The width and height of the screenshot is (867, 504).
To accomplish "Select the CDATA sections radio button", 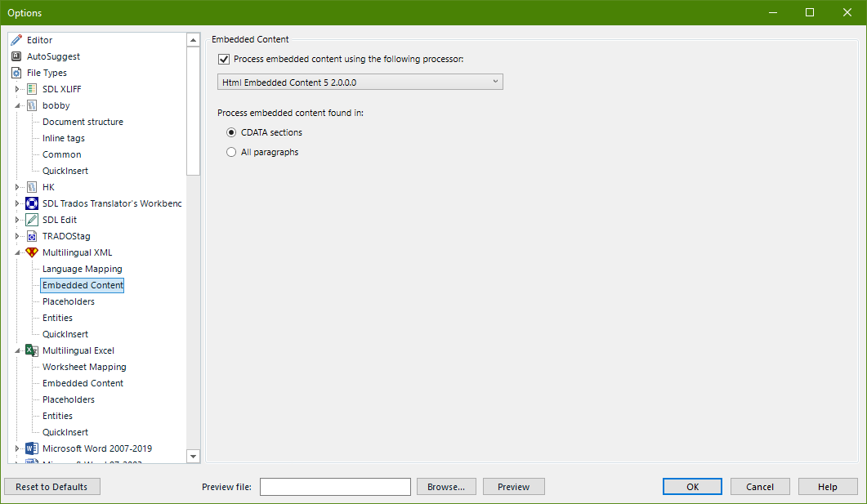I will 231,132.
